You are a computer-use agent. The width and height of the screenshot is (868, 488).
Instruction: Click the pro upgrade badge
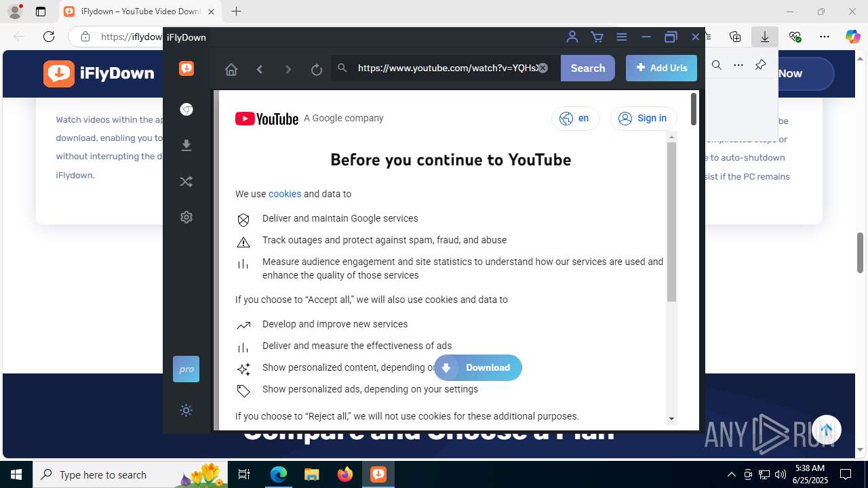point(186,369)
